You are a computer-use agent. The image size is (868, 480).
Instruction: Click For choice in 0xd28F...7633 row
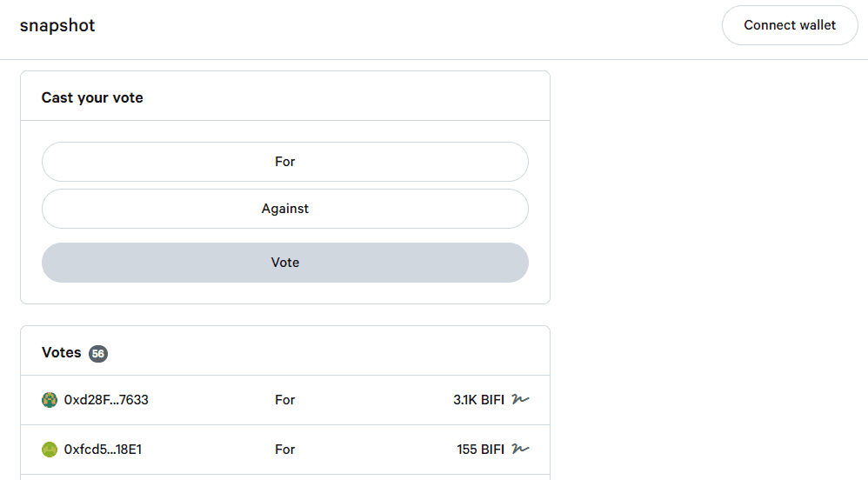click(285, 400)
